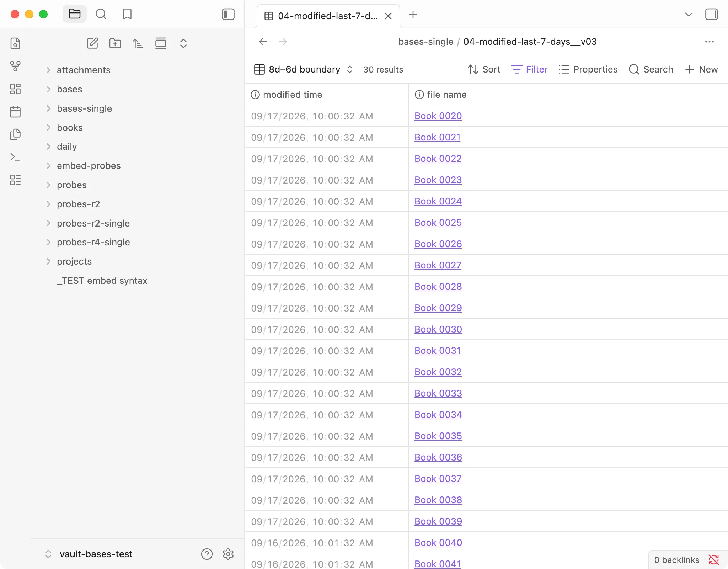Open the Book 0020 link
Viewport: 728px width, 569px height.
[x=438, y=116]
